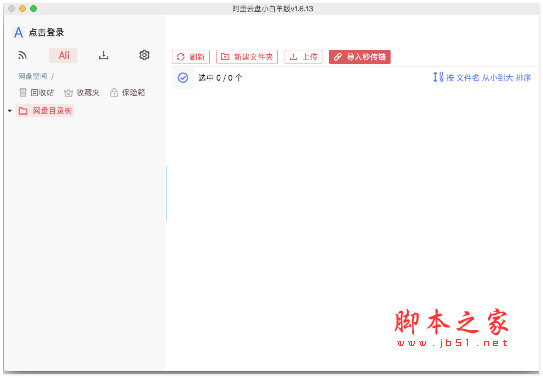Switch to the Ali tab
Image resolution: width=543 pixels, height=378 pixels.
[63, 55]
